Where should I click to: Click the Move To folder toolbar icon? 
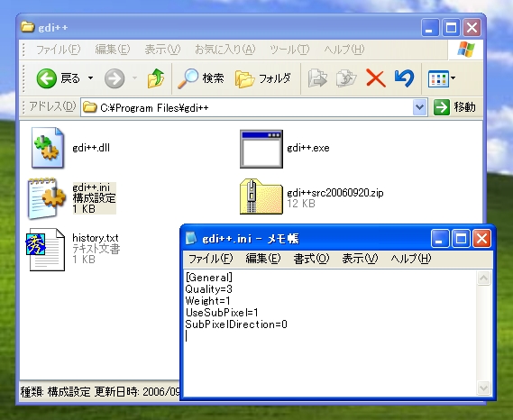coord(317,78)
